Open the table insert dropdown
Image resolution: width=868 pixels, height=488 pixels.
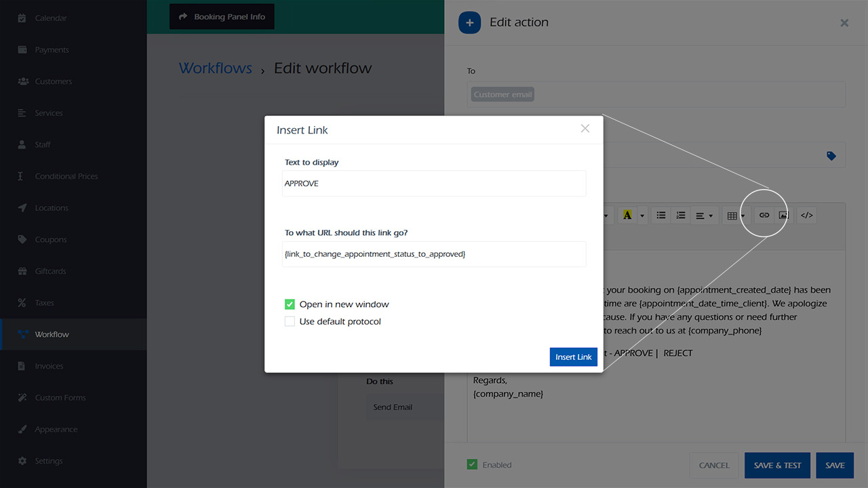735,216
